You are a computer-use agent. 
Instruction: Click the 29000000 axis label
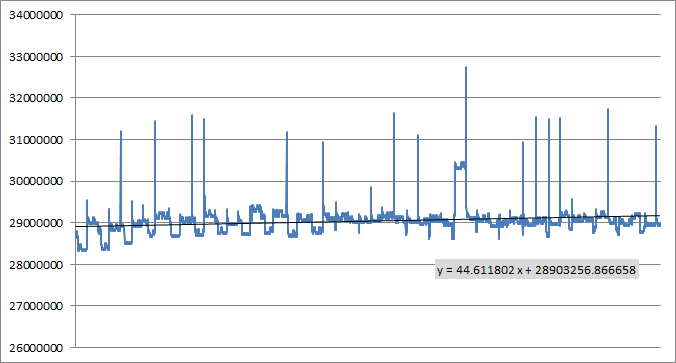[x=36, y=223]
